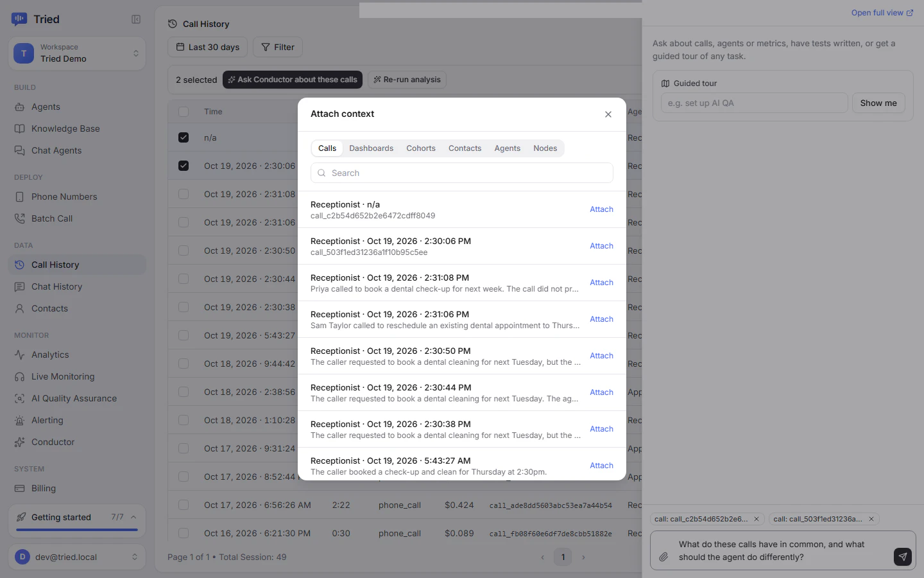The image size is (924, 578).
Task: Check the Oct 19 2:31:08 row checkbox
Action: click(x=184, y=194)
